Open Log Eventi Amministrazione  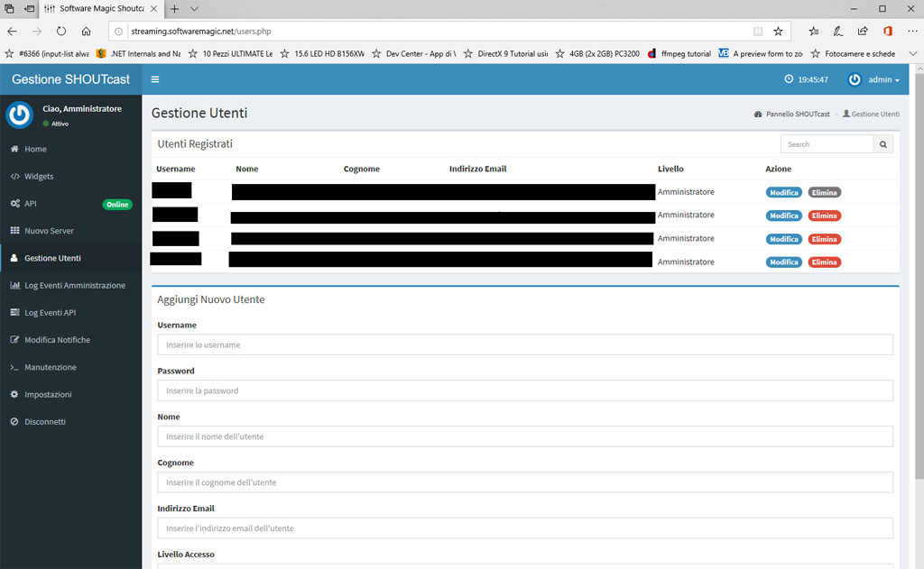[70, 285]
